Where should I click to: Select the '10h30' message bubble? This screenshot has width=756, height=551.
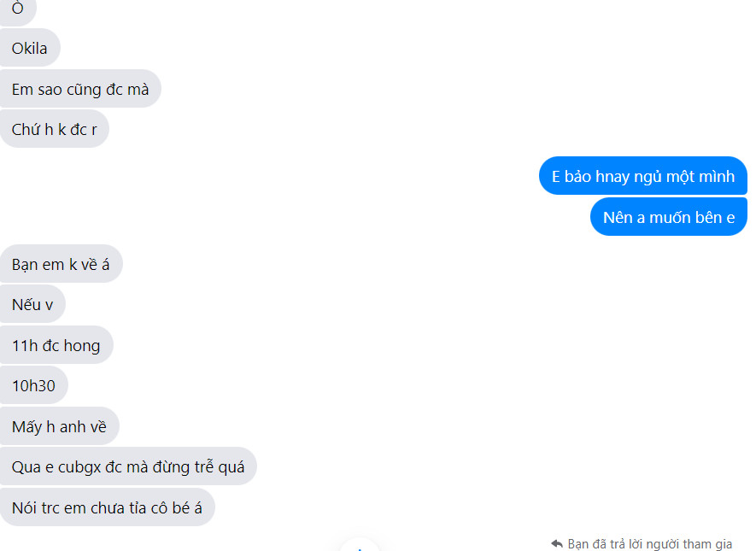(34, 385)
